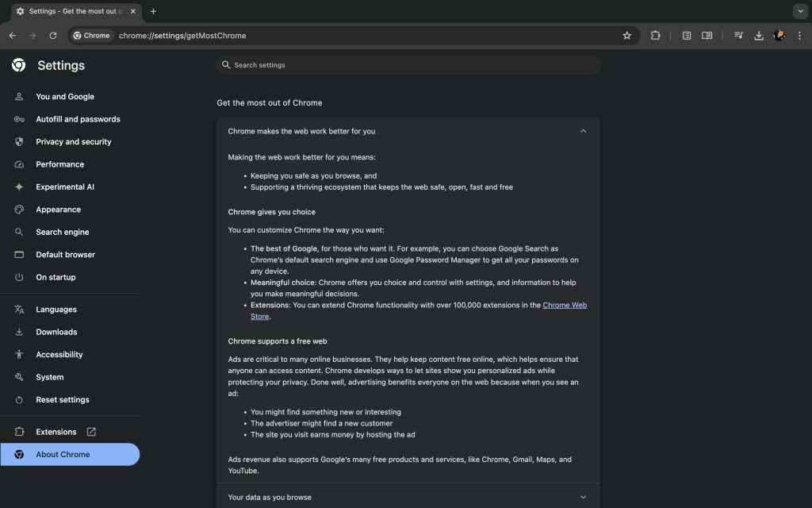Open the Downloads tray icon in toolbar

[759, 36]
